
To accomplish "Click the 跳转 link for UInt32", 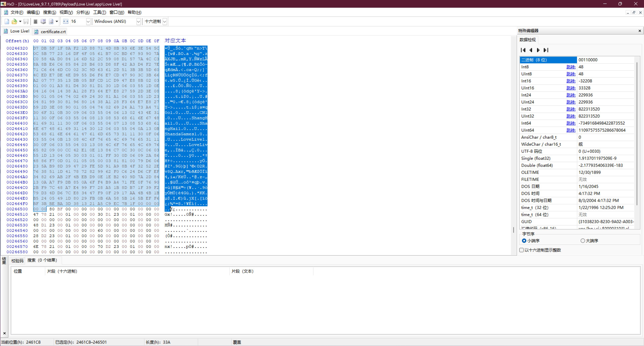I will 571,116.
